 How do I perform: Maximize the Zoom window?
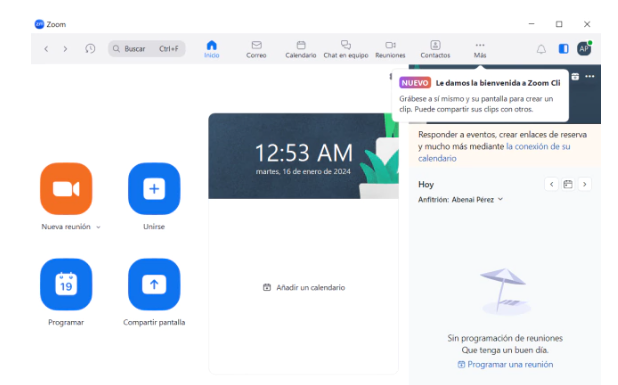(559, 24)
